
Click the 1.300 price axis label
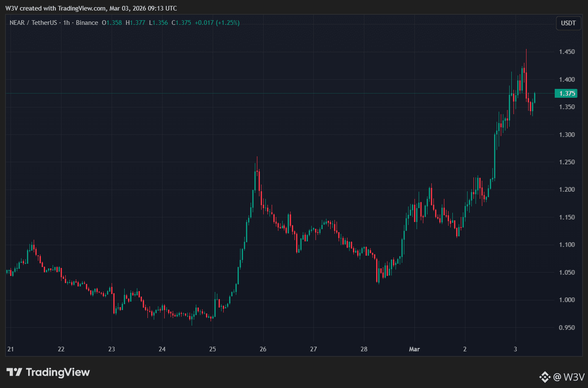tap(567, 135)
